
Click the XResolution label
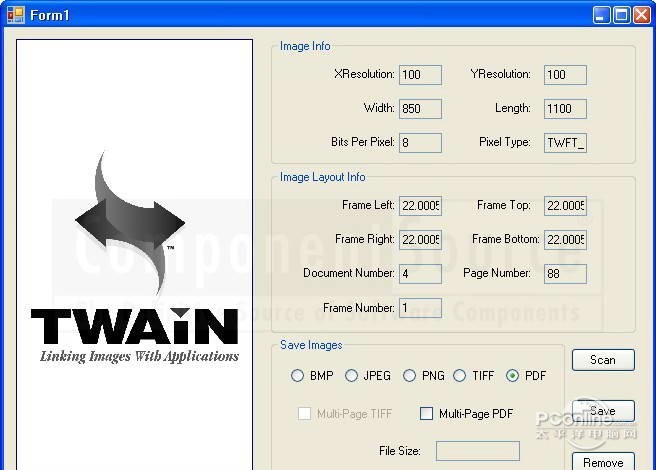pyautogui.click(x=364, y=74)
